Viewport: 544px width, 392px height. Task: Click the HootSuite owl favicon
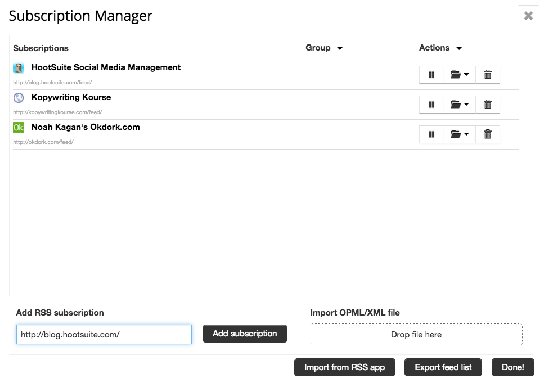click(x=19, y=68)
